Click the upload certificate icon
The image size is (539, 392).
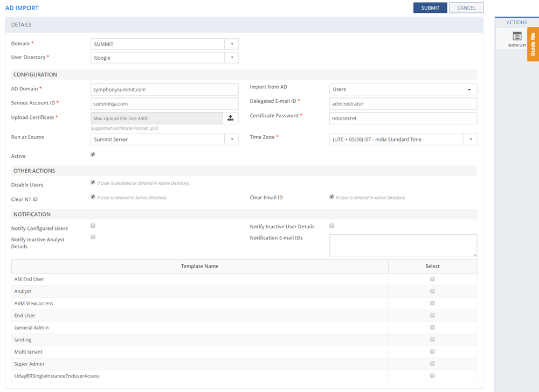[x=230, y=118]
